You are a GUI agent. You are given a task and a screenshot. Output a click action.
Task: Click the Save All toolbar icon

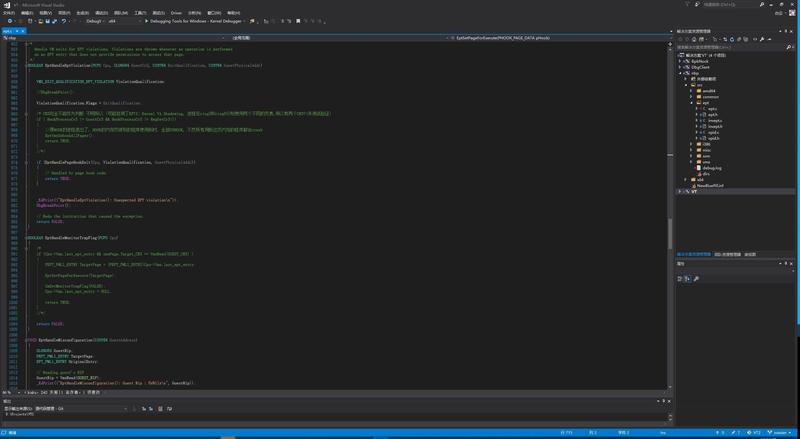pyautogui.click(x=54, y=21)
